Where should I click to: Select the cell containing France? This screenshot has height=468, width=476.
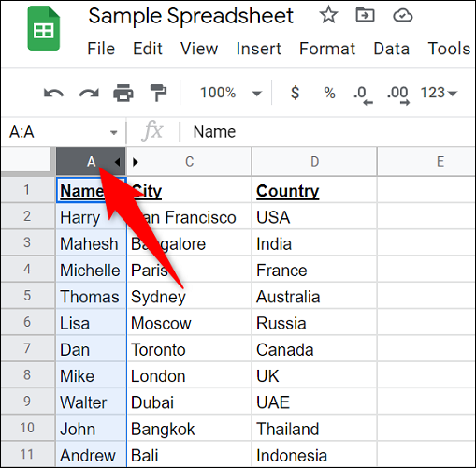314,270
